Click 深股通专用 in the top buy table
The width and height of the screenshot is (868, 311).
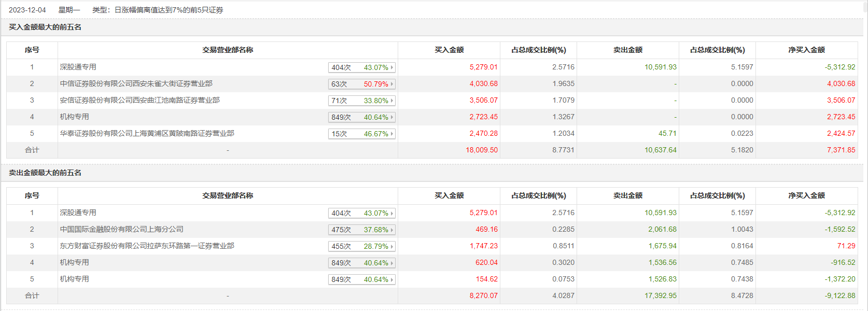coord(78,67)
